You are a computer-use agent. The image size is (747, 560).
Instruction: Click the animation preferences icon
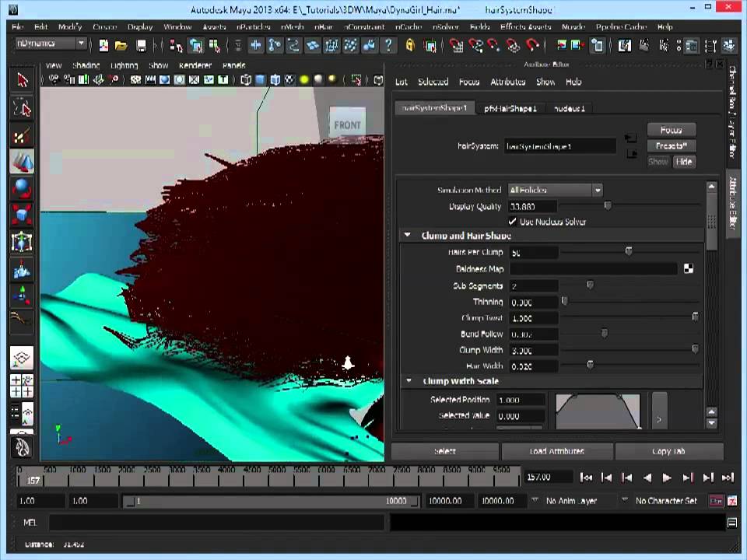click(x=732, y=500)
